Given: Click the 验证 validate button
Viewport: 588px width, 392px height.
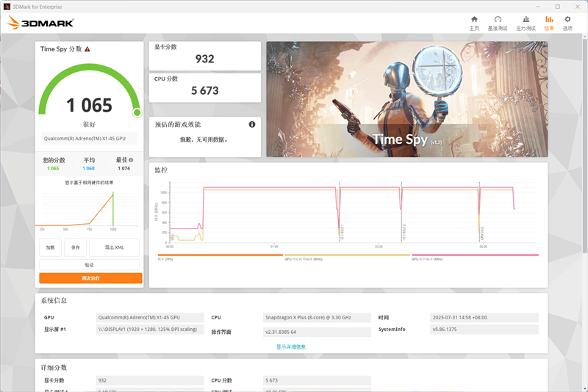Looking at the screenshot, I should click(x=89, y=265).
